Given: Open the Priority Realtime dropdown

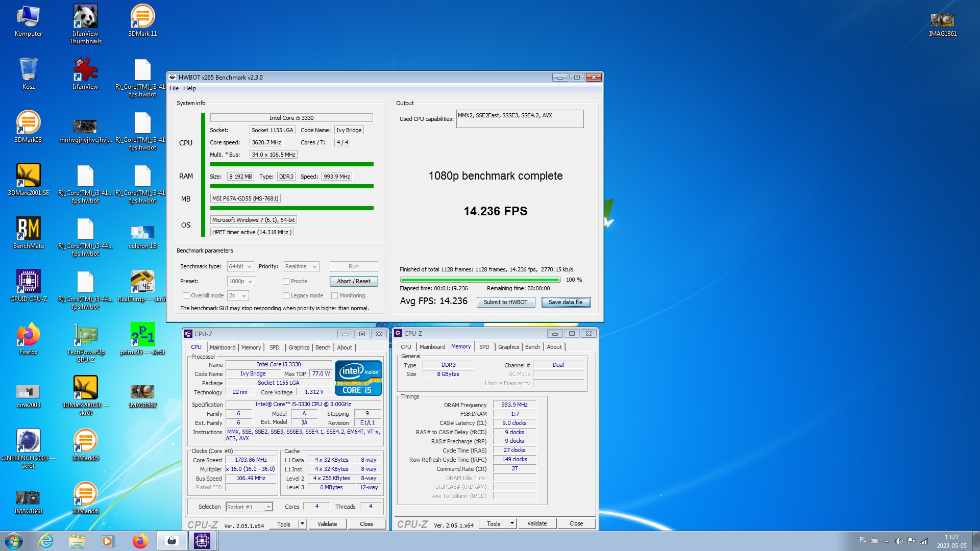Looking at the screenshot, I should click(x=301, y=266).
